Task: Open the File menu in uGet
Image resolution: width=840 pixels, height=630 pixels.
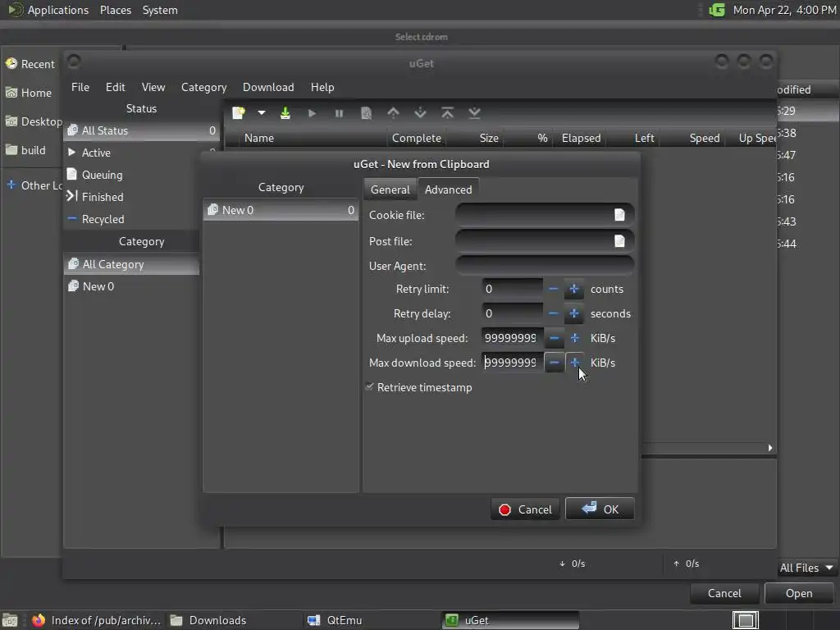Action: tap(80, 87)
